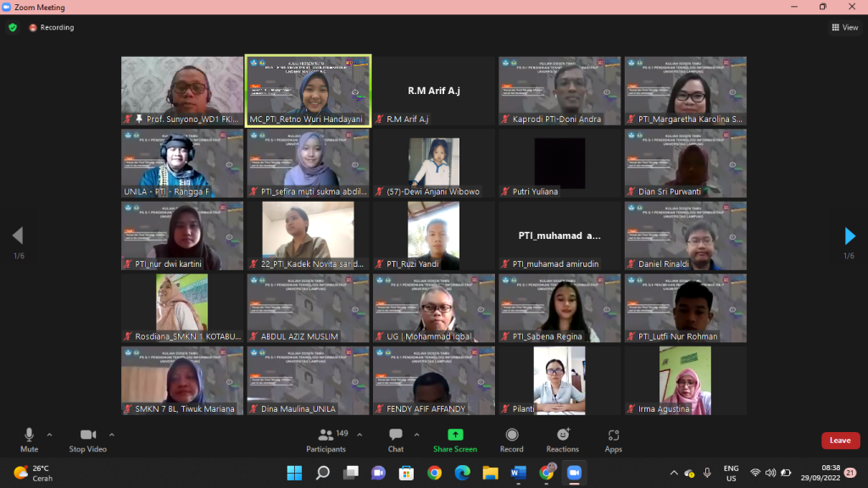Open the Reactions menu
Screen dimensions: 868x488
[x=562, y=439]
